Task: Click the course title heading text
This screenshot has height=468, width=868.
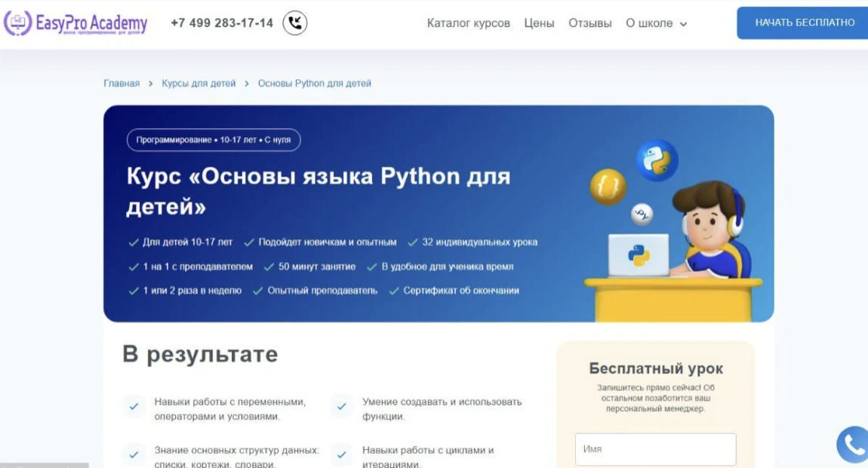Action: 319,191
